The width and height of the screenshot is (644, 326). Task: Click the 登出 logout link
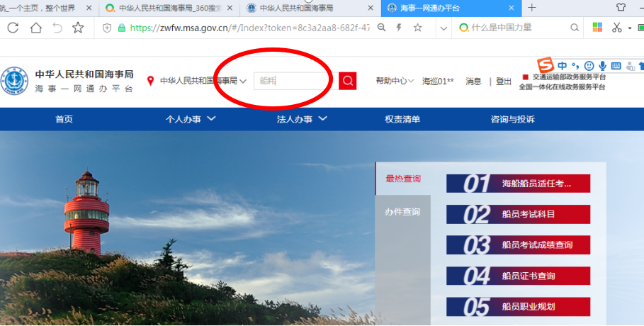coord(504,81)
